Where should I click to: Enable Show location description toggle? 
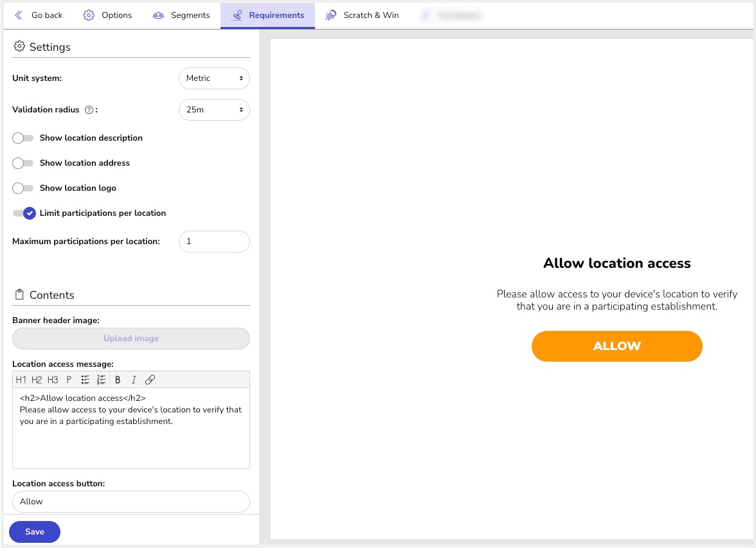tap(22, 138)
